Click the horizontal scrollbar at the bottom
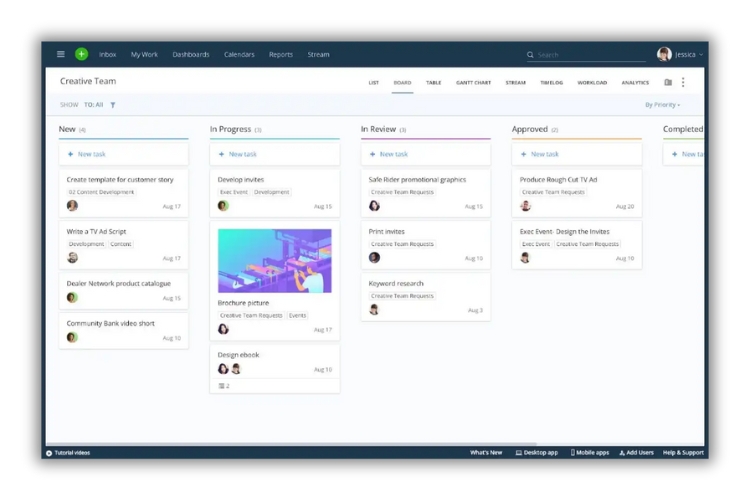The height and width of the screenshot is (500, 750). pos(290,445)
